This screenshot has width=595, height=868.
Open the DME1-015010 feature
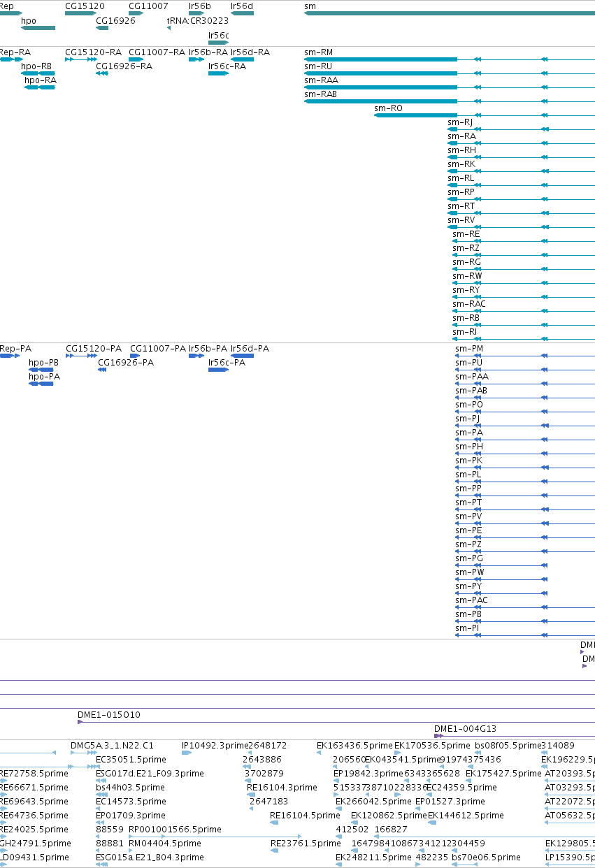coord(336,722)
